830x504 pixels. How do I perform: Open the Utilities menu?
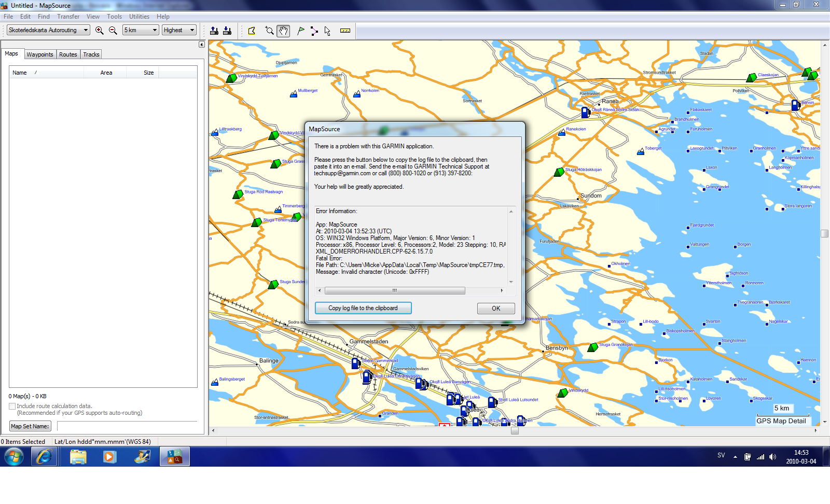139,17
